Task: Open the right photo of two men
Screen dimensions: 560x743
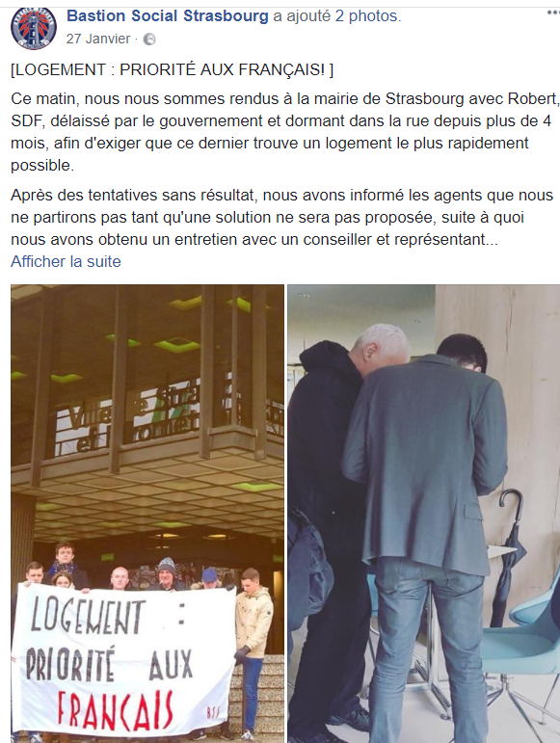Action: point(424,514)
